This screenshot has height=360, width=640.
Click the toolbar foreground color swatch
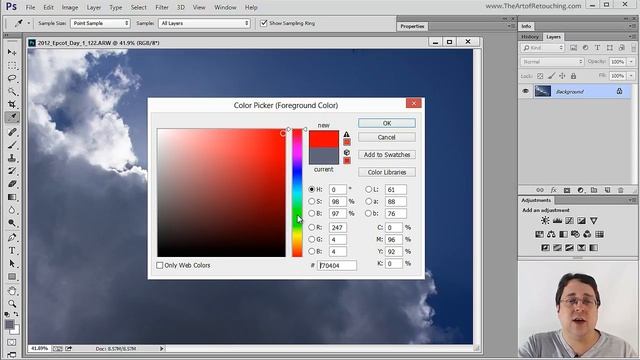pyautogui.click(x=9, y=325)
